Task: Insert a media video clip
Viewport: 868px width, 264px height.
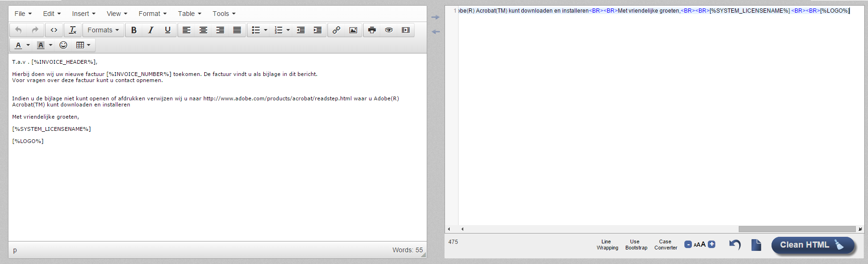Action: [406, 30]
